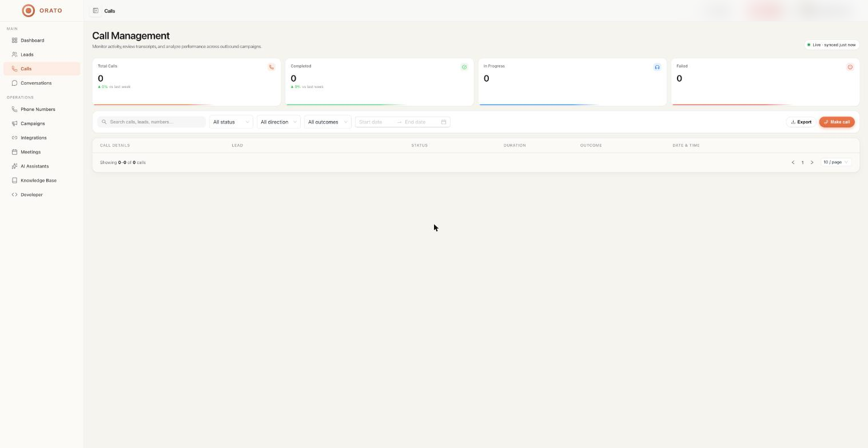Open Integrations in the sidebar
Screen dimensions: 868x448
(x=42, y=138)
